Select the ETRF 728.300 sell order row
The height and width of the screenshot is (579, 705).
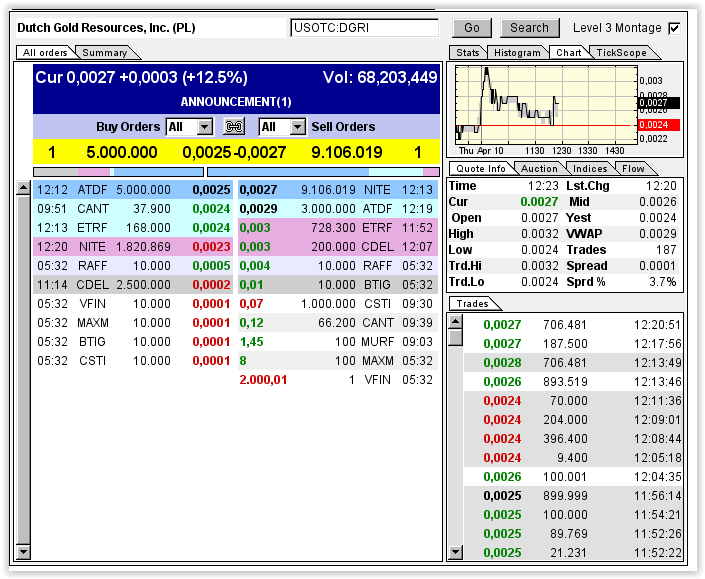338,227
